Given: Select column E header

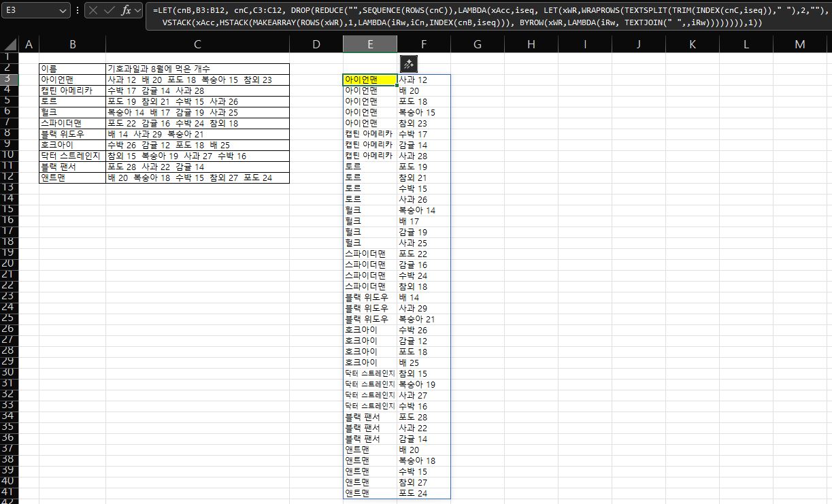Looking at the screenshot, I should (370, 44).
